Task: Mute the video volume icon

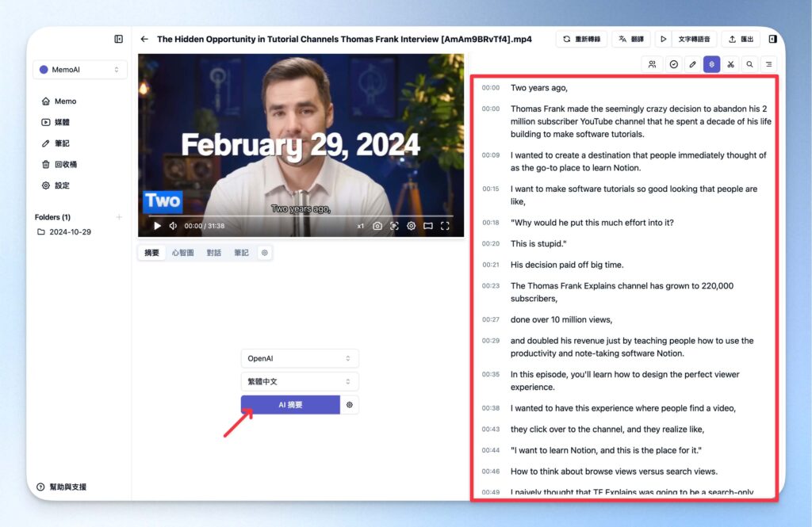Action: click(173, 226)
